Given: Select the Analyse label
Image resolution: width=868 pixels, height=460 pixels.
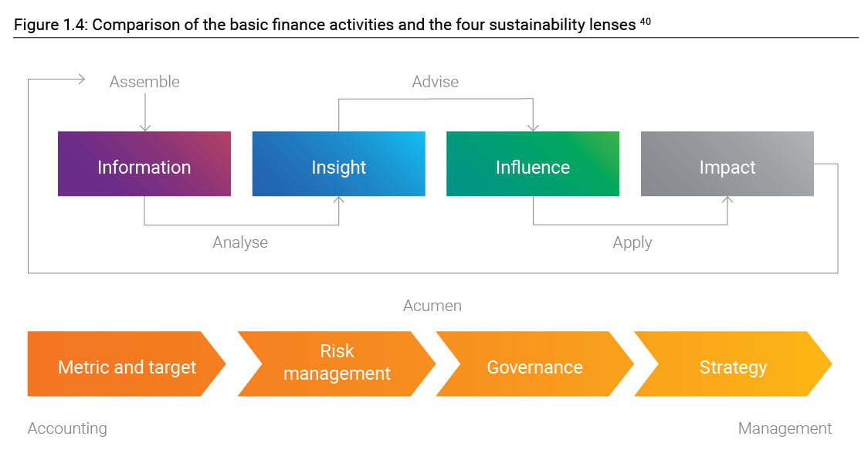Looking at the screenshot, I should pos(240,242).
